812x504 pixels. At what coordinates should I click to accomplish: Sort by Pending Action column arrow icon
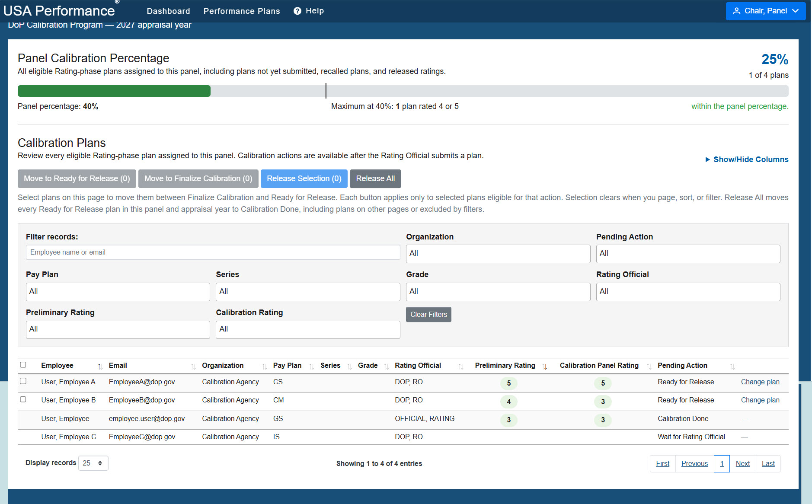(x=732, y=366)
